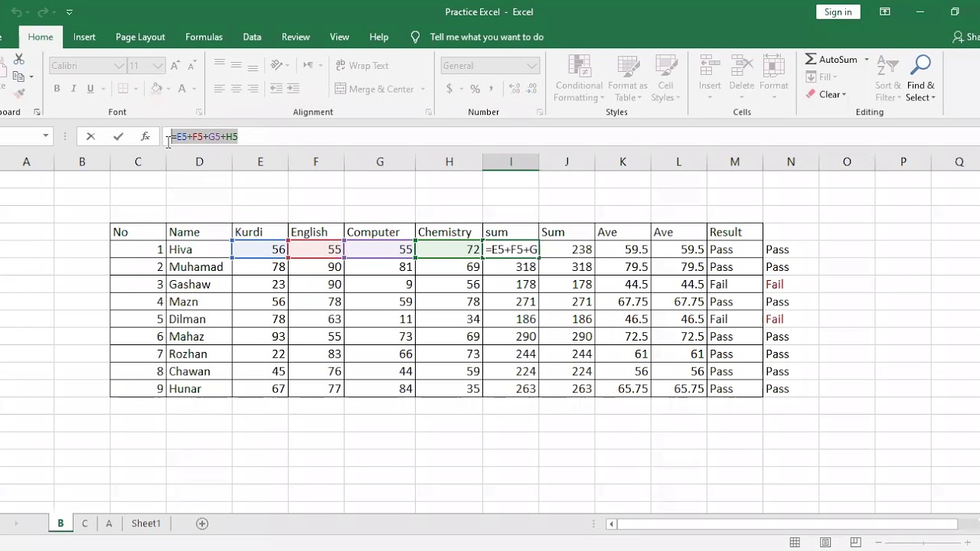This screenshot has width=980, height=551.
Task: Open the Page Layout tab
Action: tap(140, 37)
